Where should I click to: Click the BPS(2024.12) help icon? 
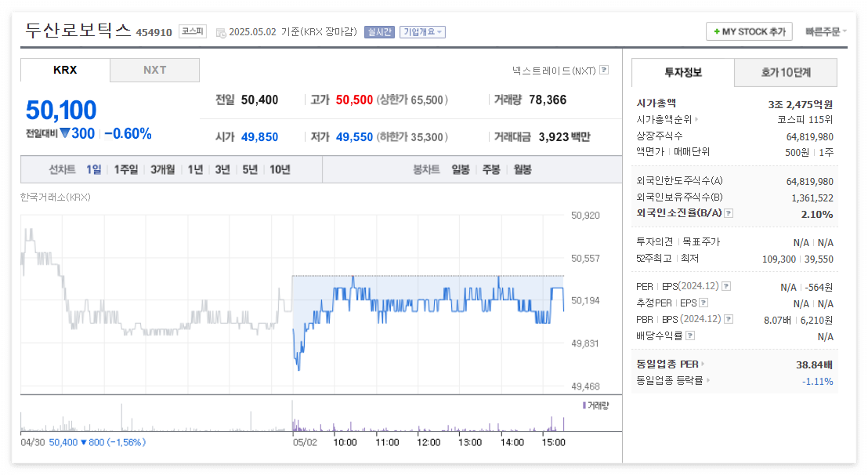(729, 319)
